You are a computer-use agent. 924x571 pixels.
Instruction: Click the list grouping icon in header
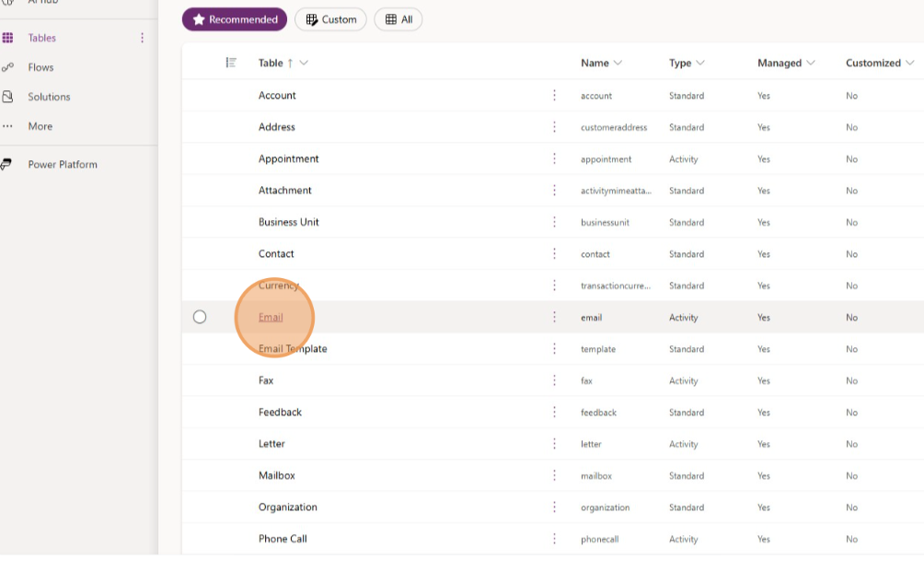231,63
